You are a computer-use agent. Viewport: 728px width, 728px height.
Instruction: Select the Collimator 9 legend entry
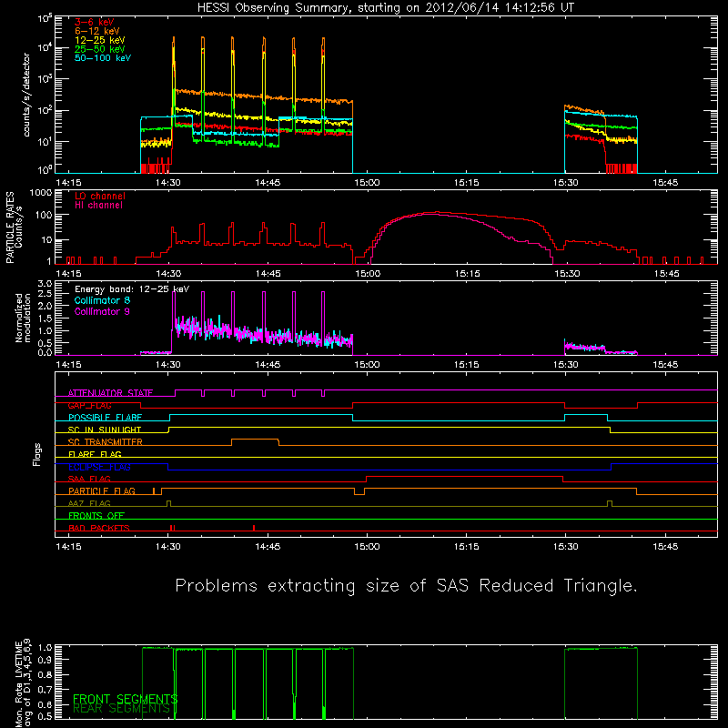tap(102, 311)
